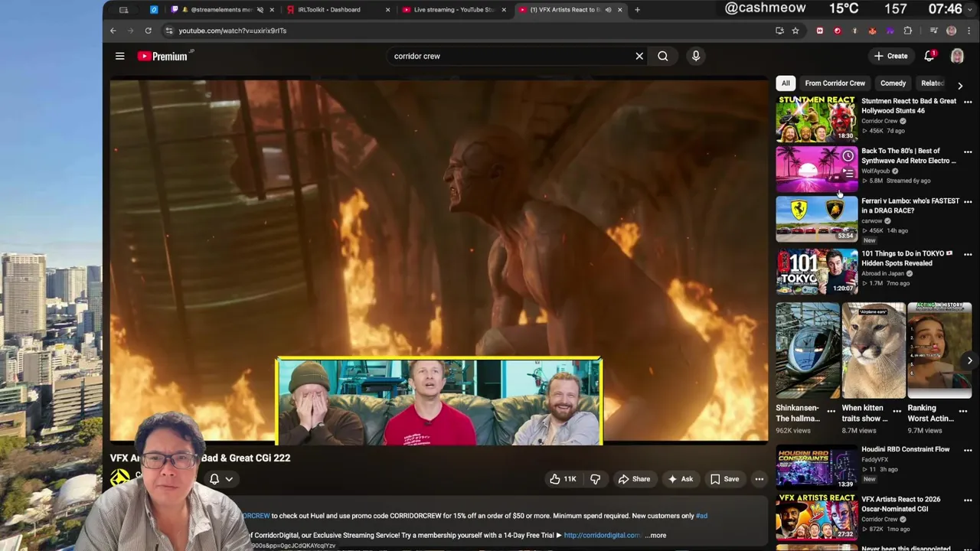Open the YouTube guide hamburger menu
Screen dimensions: 980x551
[119, 56]
